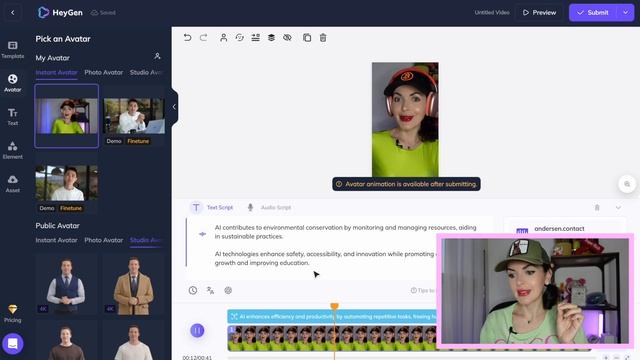Open the Text sidebar panel

point(13,116)
